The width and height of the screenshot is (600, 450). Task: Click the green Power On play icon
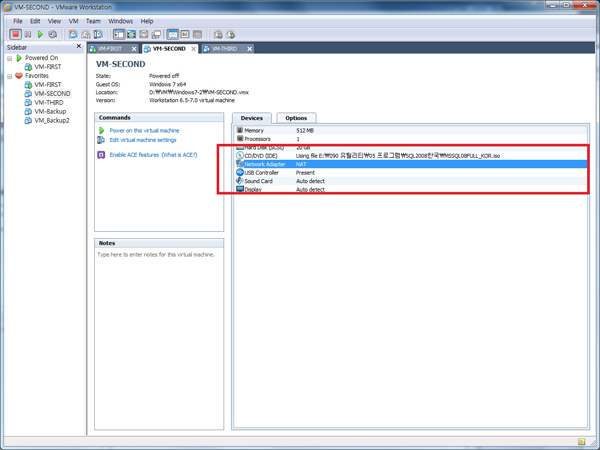point(40,34)
